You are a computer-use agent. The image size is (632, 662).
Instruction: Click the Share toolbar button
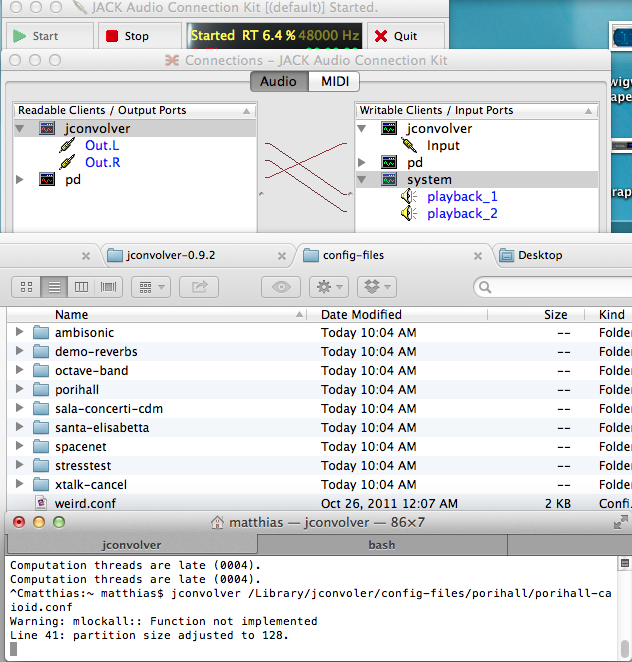click(199, 287)
